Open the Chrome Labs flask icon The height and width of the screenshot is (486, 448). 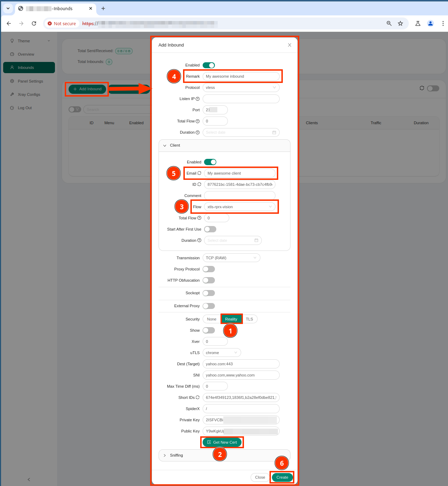pos(418,23)
